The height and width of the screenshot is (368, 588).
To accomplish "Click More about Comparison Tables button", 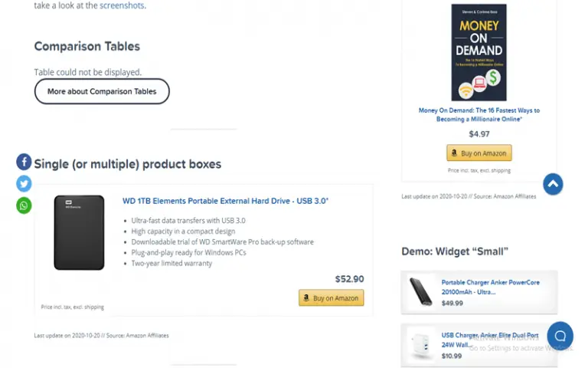I will tap(102, 91).
